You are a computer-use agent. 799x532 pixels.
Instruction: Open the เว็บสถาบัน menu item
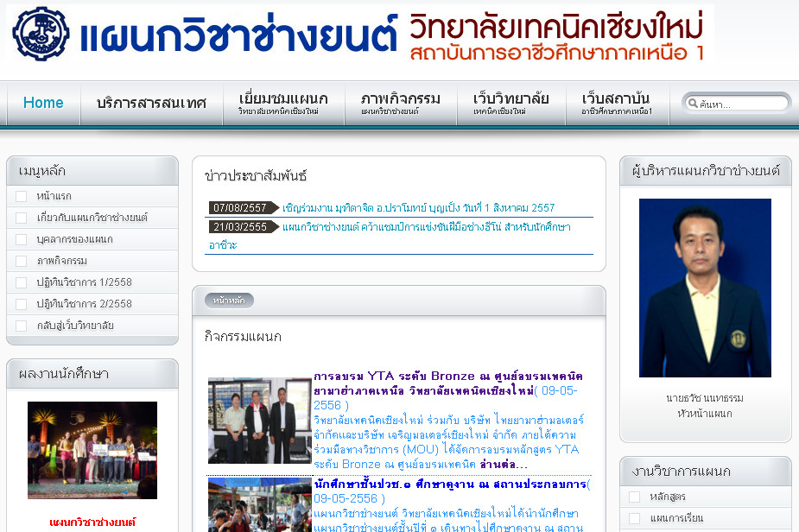[x=617, y=103]
